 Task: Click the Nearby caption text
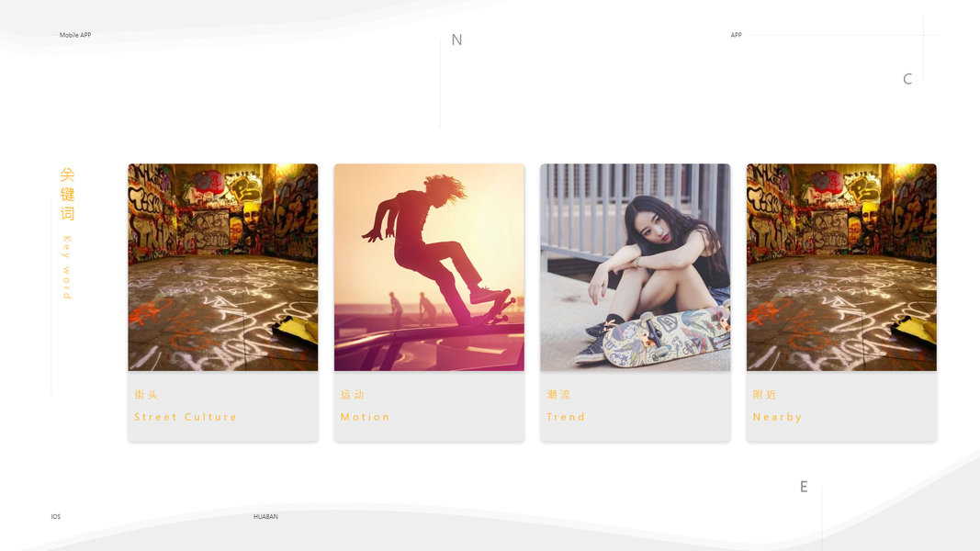[777, 417]
